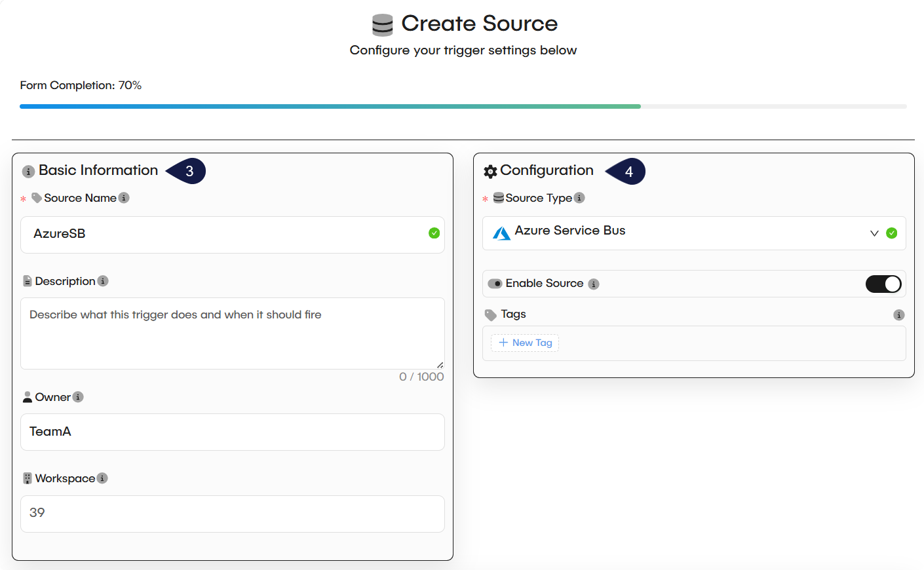Click the info icon beside Source Name
Viewport: 924px width, 570px height.
coord(124,198)
